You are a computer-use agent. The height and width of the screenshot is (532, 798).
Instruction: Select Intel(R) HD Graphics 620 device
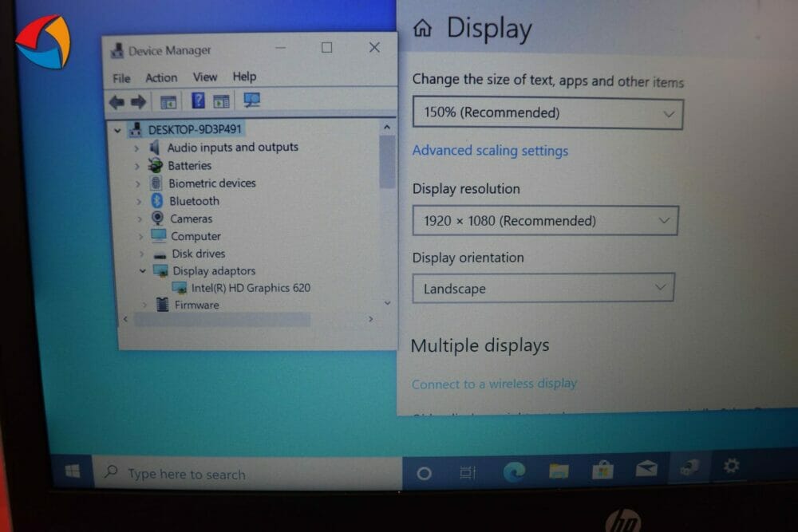251,289
